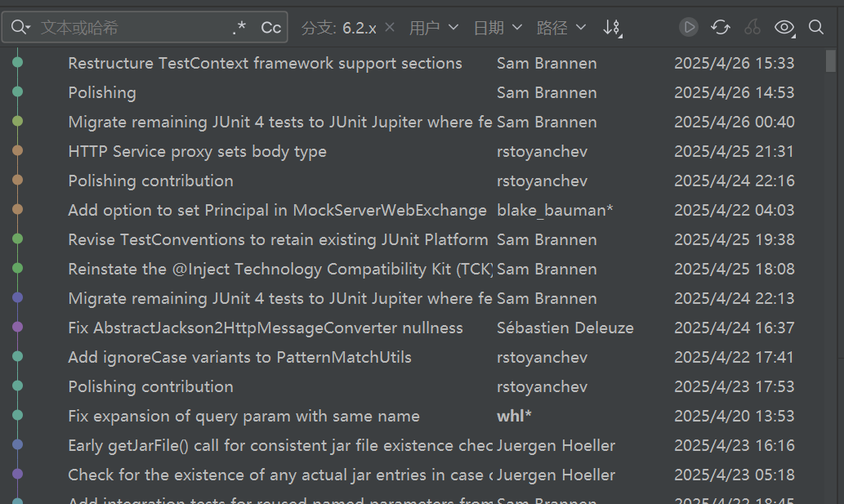Screen dimensions: 844x504
Task: Click the find magnifier icon on right
Action: [x=816, y=27]
